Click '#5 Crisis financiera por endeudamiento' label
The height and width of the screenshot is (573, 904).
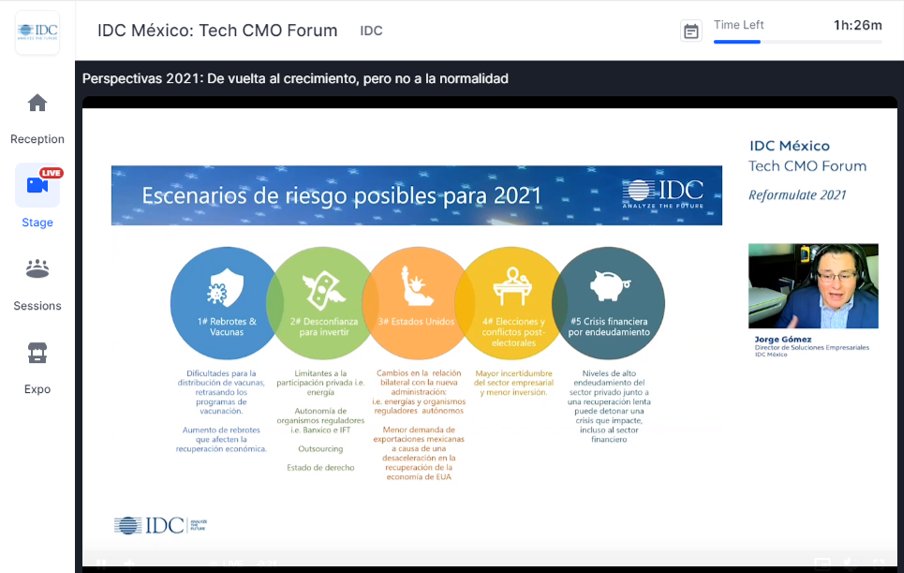point(609,327)
